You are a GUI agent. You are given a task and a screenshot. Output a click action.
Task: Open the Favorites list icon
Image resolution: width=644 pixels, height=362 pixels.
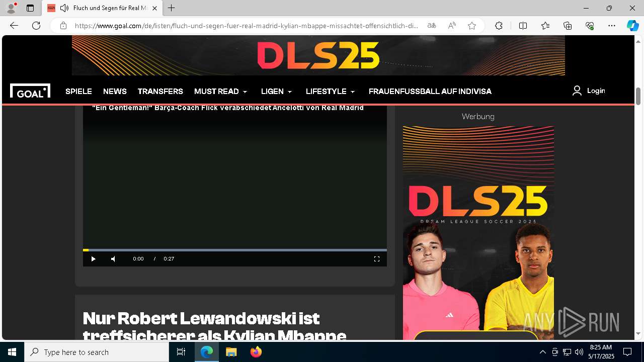click(545, 26)
